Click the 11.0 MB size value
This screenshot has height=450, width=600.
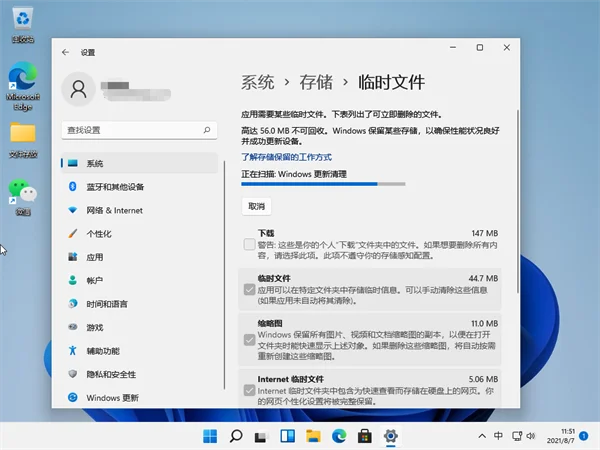(x=484, y=323)
